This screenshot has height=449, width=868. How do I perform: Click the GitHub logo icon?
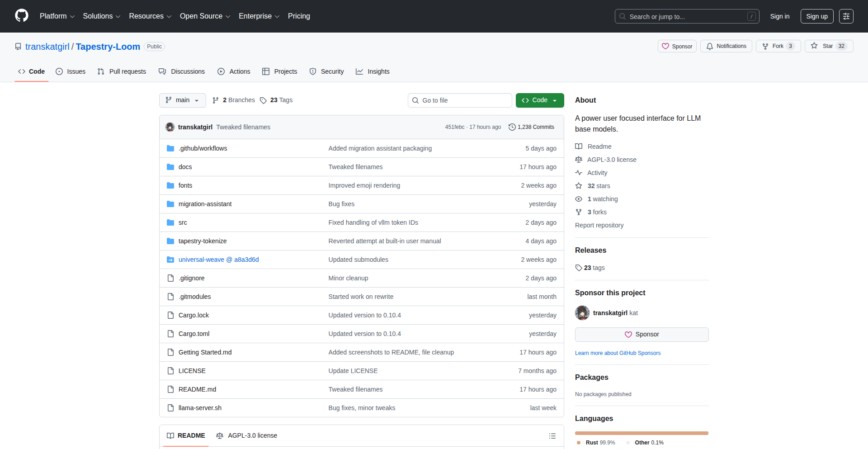click(21, 16)
